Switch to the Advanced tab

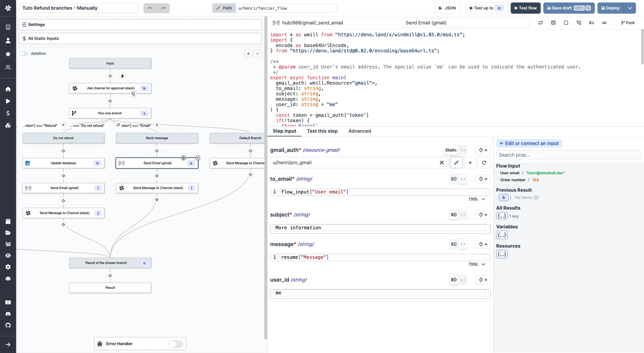pyautogui.click(x=359, y=131)
